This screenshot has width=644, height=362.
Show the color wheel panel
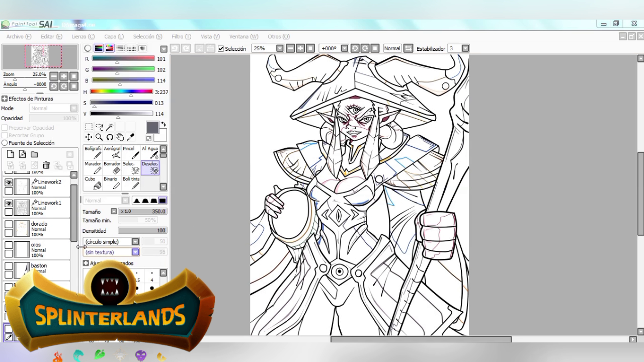click(88, 49)
